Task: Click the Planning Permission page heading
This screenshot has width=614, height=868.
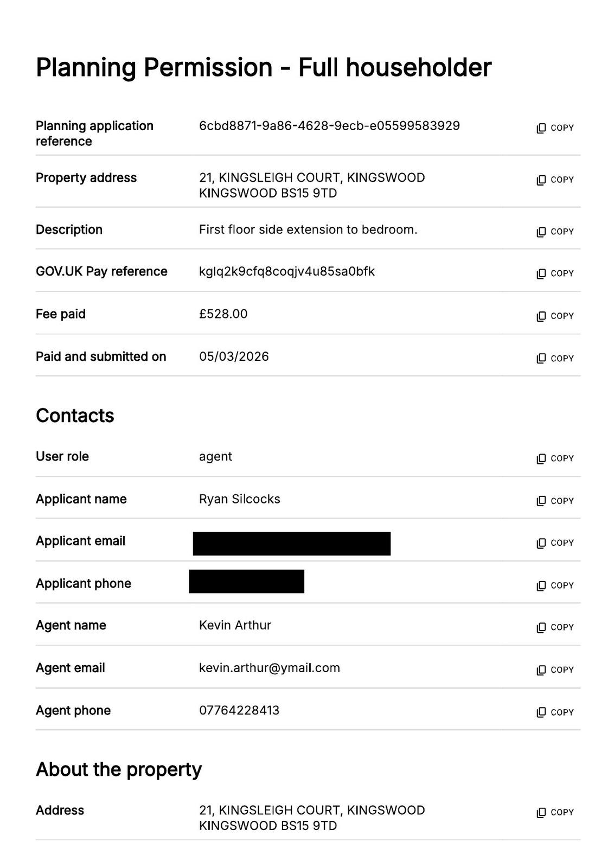Action: tap(264, 68)
